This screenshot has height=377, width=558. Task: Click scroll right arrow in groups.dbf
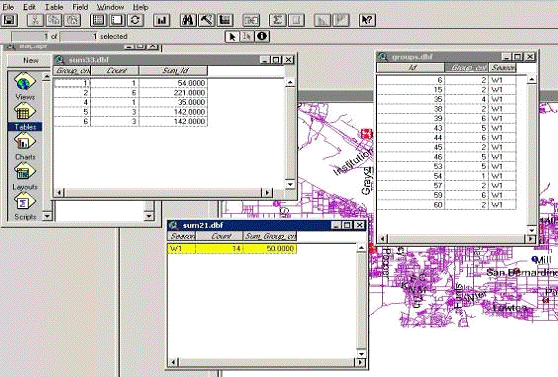(x=531, y=239)
